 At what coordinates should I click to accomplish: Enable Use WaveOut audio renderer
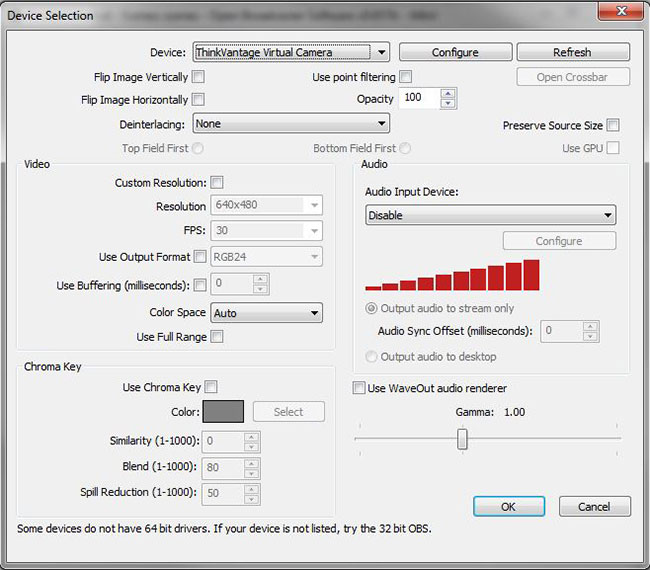[x=359, y=388]
